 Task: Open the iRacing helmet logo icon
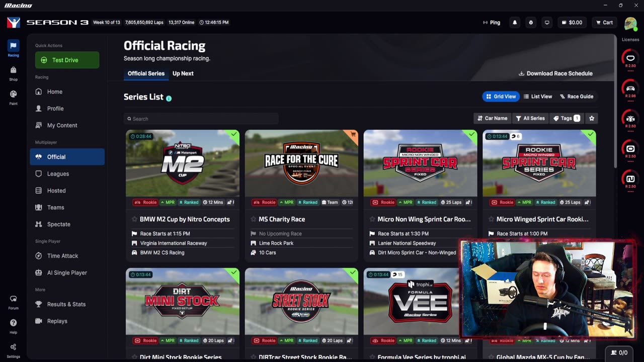[x=13, y=23]
